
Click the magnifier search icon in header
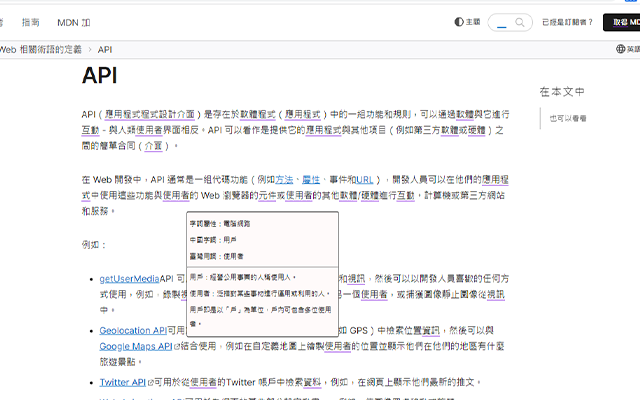(x=520, y=22)
